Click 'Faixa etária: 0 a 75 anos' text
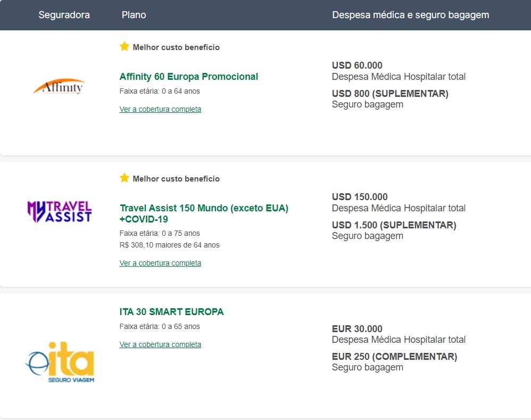Screen dimensions: 531x420 pos(160,233)
